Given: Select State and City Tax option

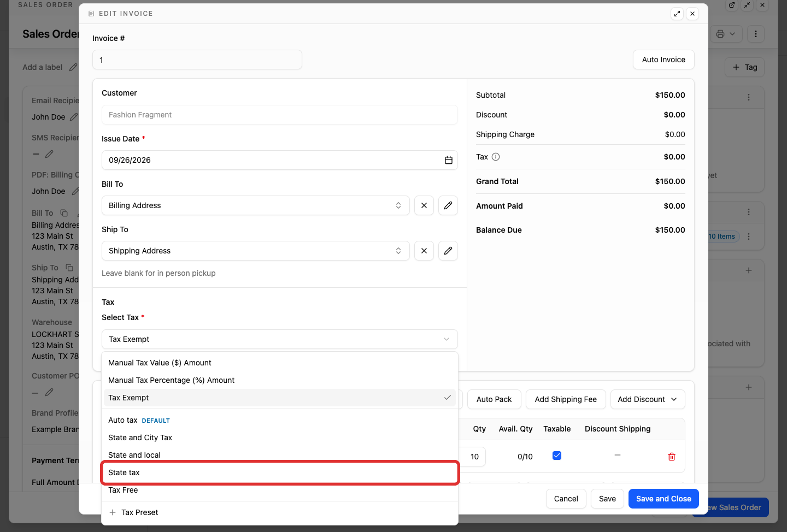Looking at the screenshot, I should click(280, 438).
